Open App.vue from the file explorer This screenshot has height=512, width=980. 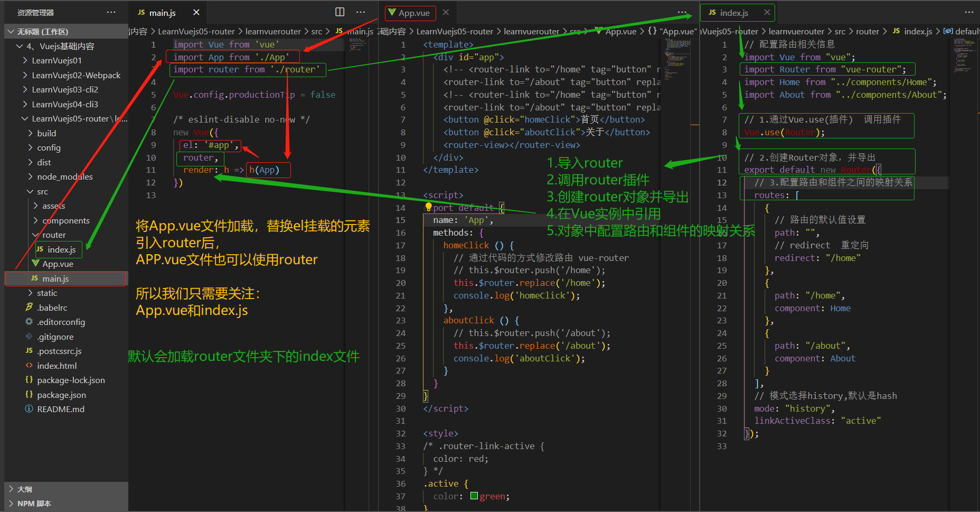coord(66,264)
